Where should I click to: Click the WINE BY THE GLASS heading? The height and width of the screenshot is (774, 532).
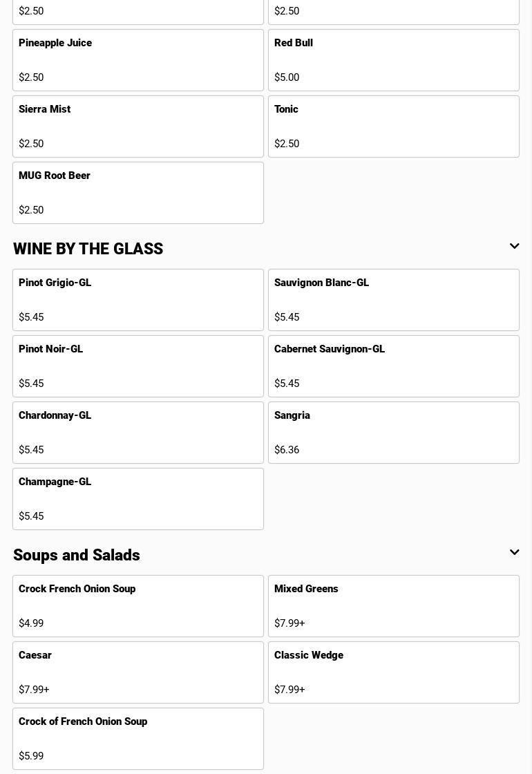click(x=88, y=249)
